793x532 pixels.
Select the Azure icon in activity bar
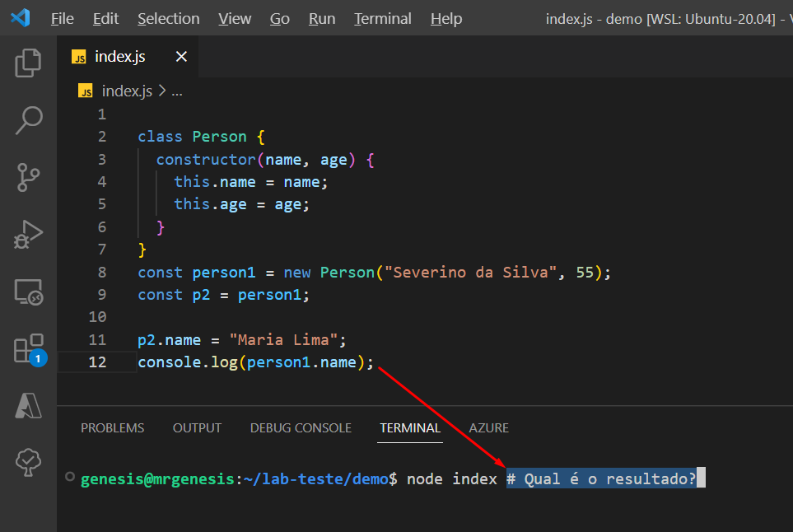tap(28, 405)
